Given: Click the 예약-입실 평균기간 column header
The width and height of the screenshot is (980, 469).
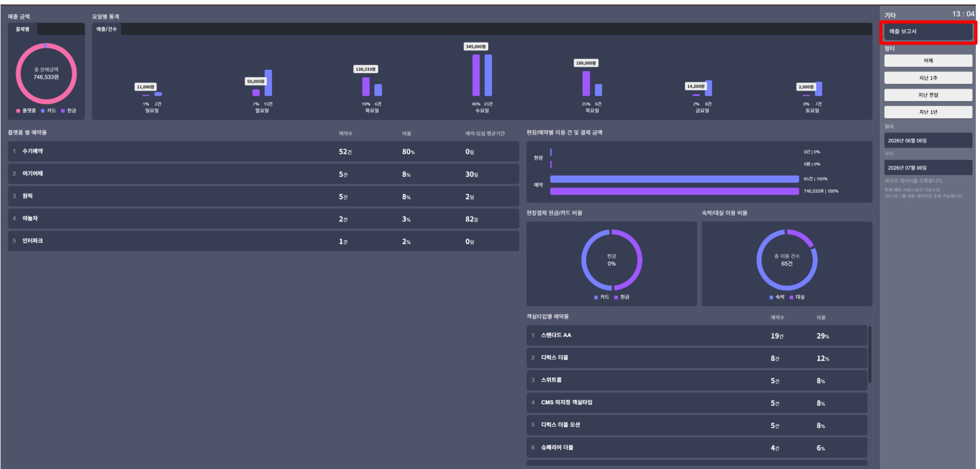Looking at the screenshot, I should [x=485, y=133].
